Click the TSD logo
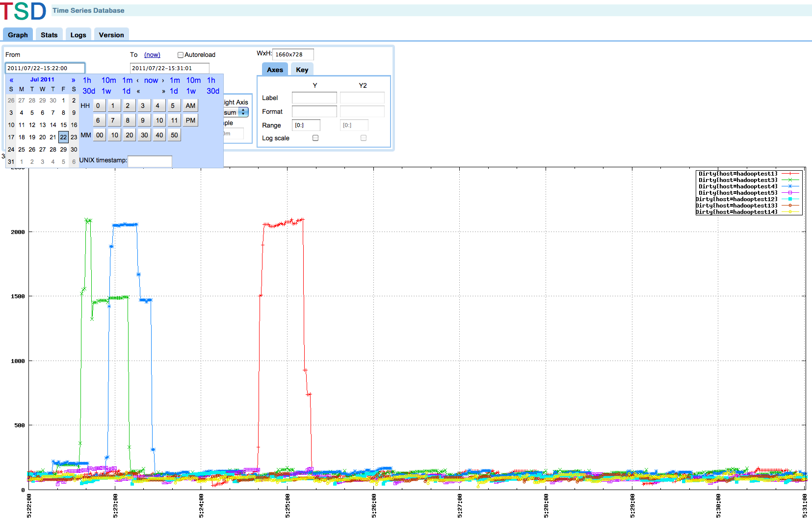This screenshot has width=812, height=518. tap(23, 11)
